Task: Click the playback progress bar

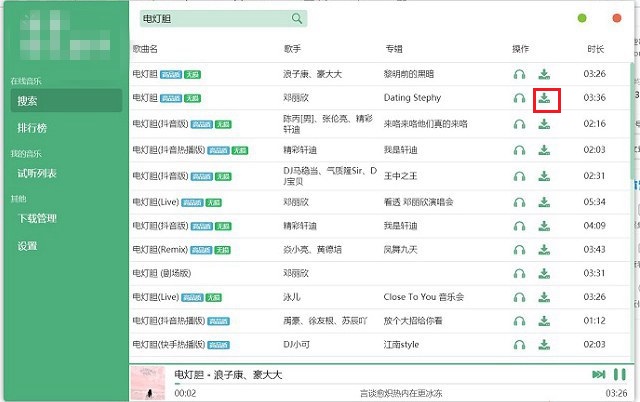Action: pyautogui.click(x=400, y=384)
